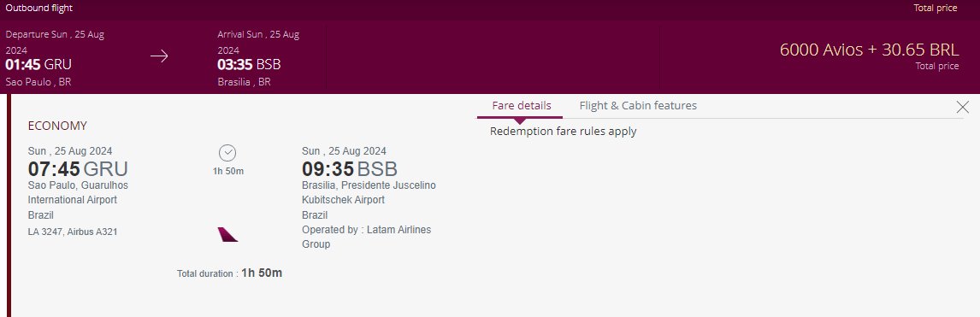
Task: Click the 07:45 GRU departure time
Action: coord(78,169)
